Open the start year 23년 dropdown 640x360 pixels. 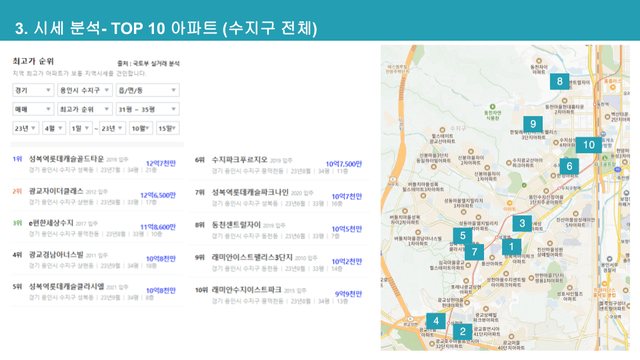26,128
